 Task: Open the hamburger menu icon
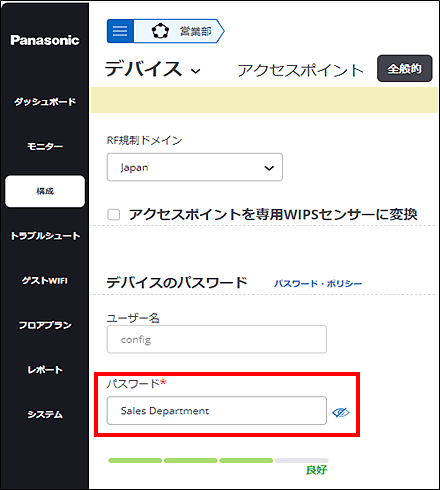(x=120, y=31)
